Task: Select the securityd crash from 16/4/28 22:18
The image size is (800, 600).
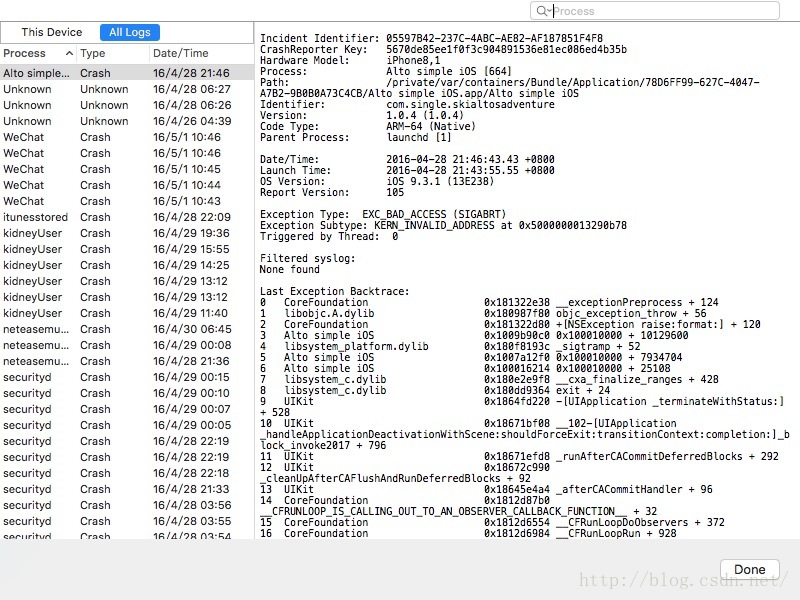Action: [x=127, y=473]
